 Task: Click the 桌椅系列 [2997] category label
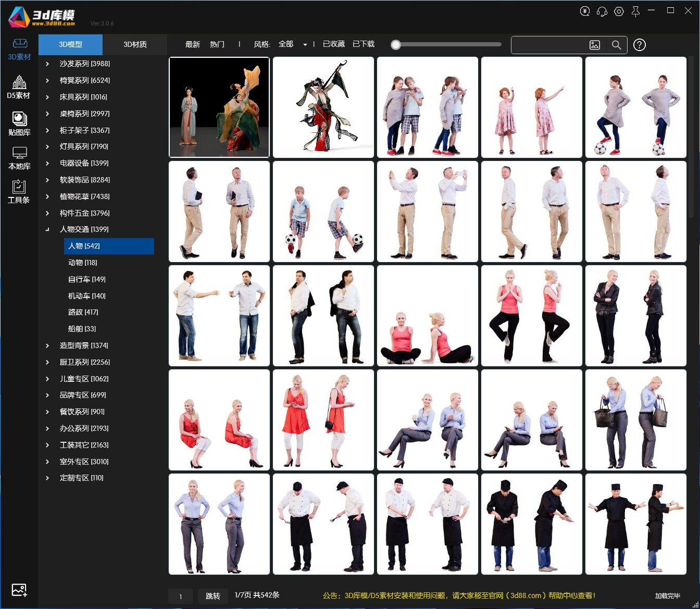[x=85, y=114]
